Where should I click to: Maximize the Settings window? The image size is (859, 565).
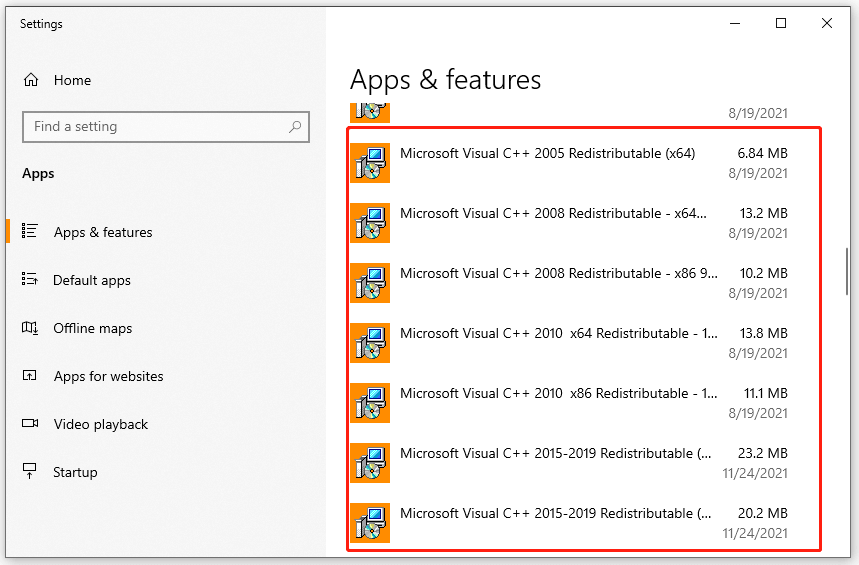pyautogui.click(x=781, y=24)
